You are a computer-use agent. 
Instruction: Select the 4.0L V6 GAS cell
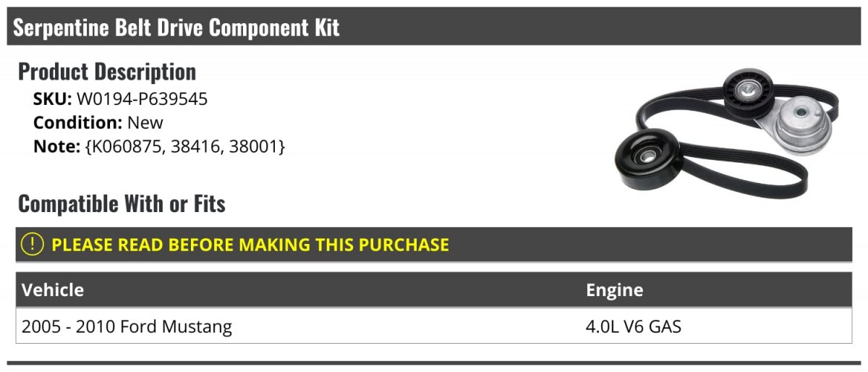coord(634,326)
